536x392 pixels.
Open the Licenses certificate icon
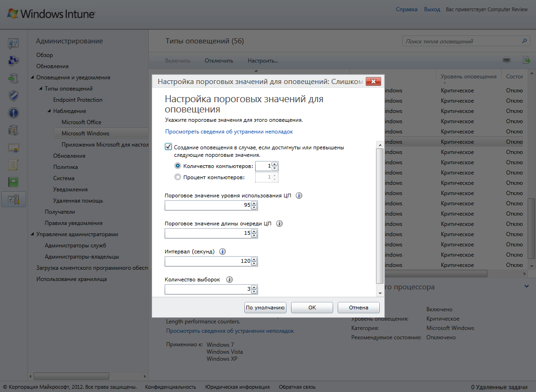[x=14, y=148]
